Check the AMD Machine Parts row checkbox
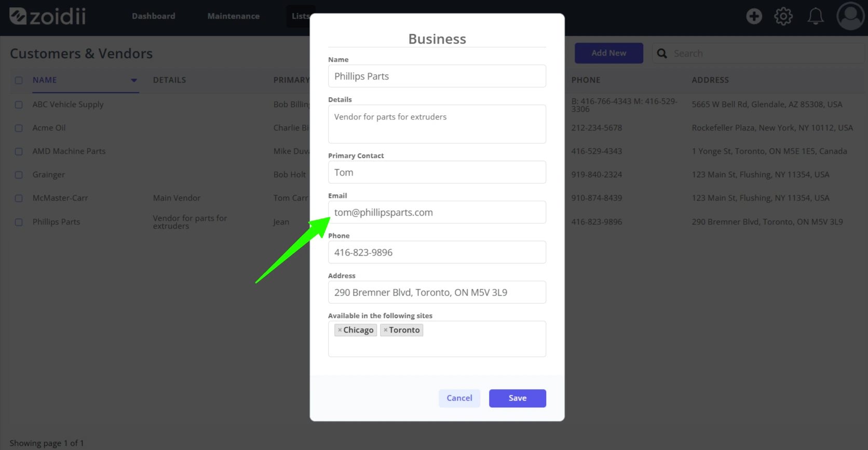Viewport: 868px width, 450px height. [x=19, y=151]
